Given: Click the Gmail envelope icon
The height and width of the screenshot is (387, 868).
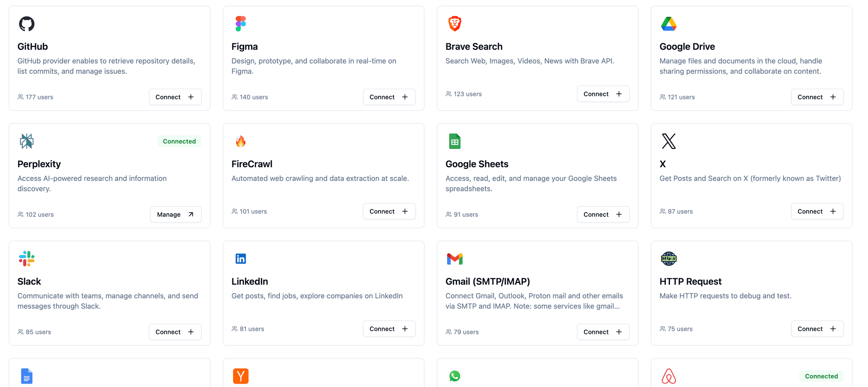Looking at the screenshot, I should 455,258.
